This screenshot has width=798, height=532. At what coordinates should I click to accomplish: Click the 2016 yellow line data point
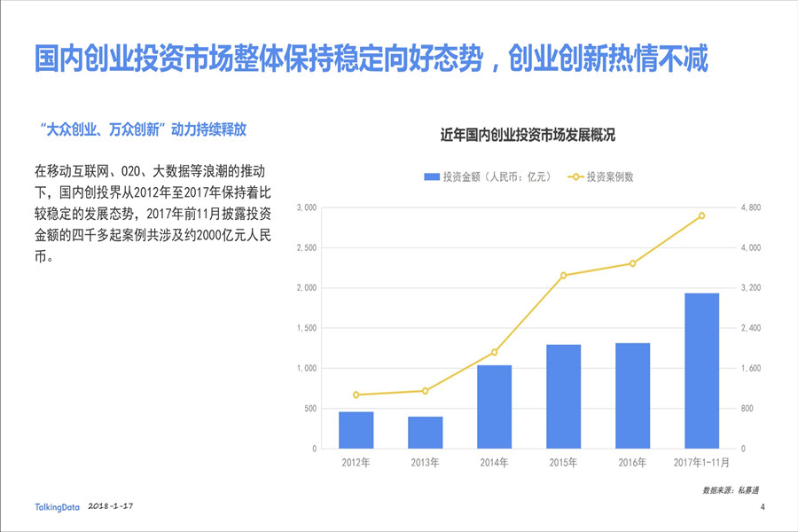click(632, 263)
